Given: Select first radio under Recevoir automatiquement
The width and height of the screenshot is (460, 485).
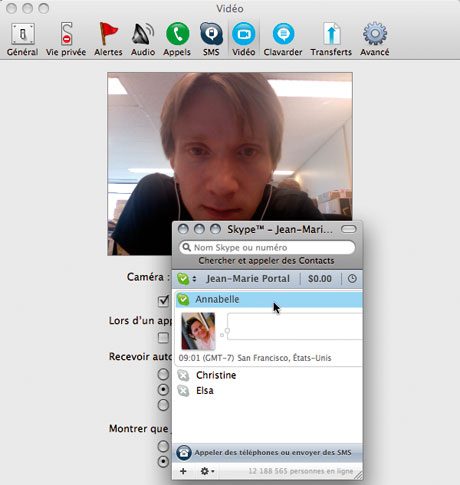Looking at the screenshot, I should (163, 374).
